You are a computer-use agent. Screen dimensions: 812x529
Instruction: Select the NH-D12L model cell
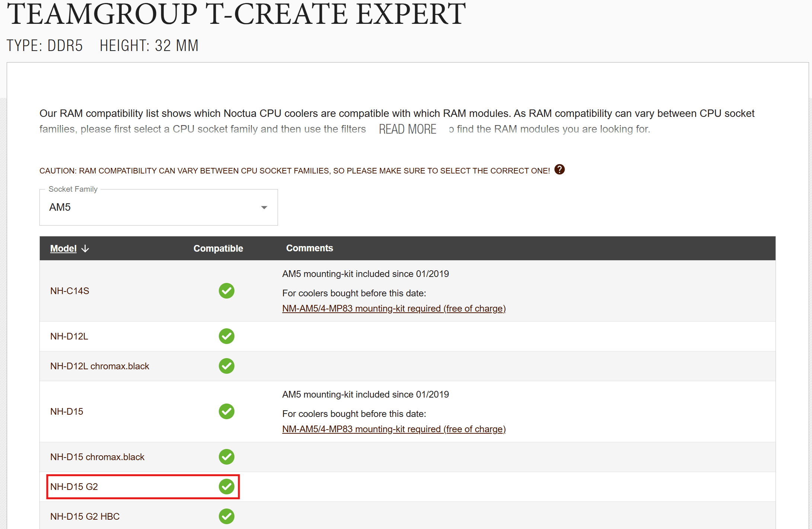(69, 336)
